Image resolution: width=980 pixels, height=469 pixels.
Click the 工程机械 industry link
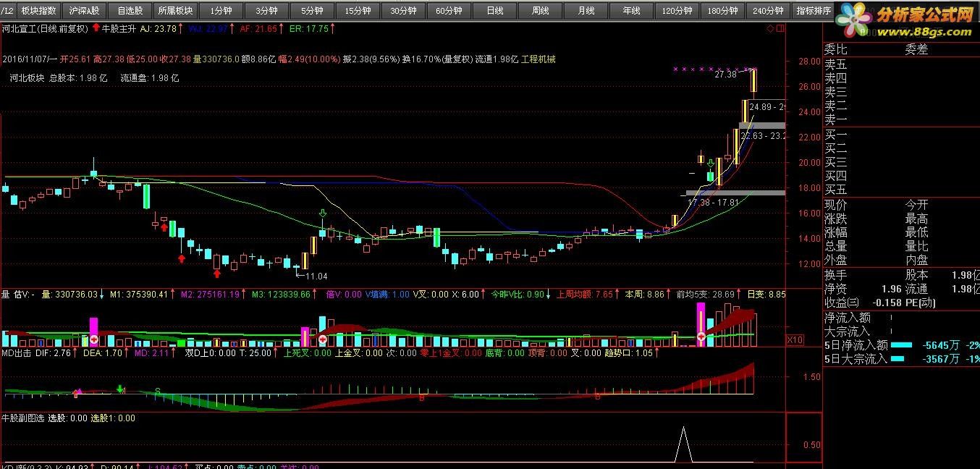[538, 59]
